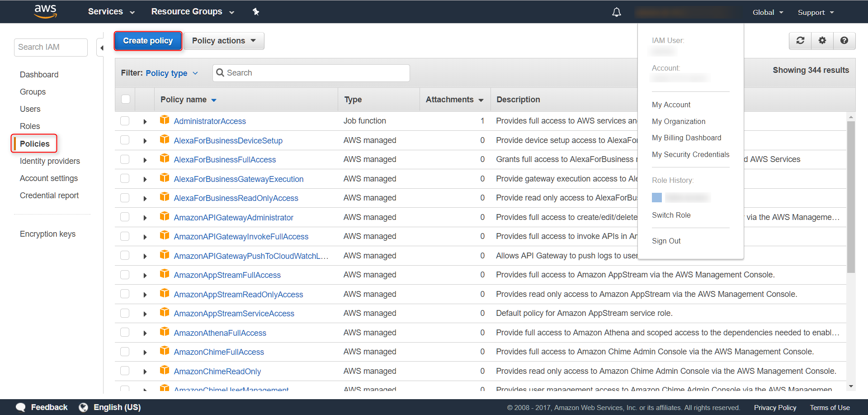Screen dimensions: 868x415
Task: Click English (US) language selector
Action: 117,407
